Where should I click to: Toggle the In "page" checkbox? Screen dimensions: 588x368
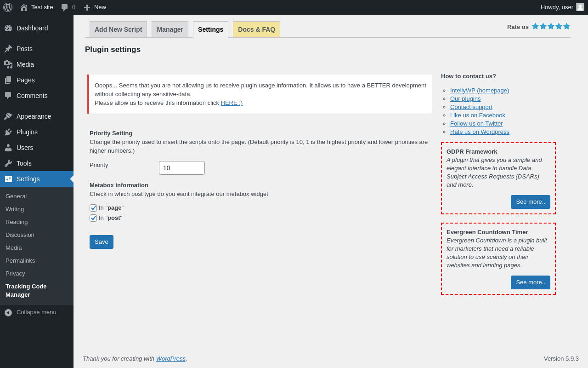(x=93, y=208)
